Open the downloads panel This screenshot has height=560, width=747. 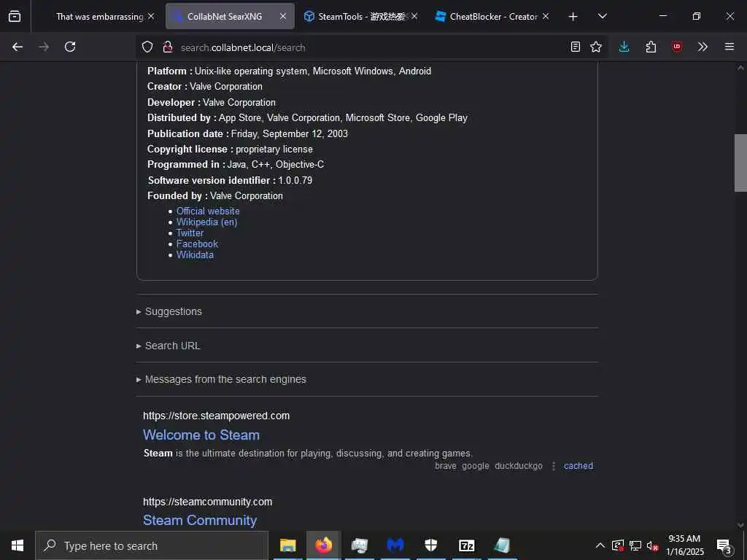point(624,47)
